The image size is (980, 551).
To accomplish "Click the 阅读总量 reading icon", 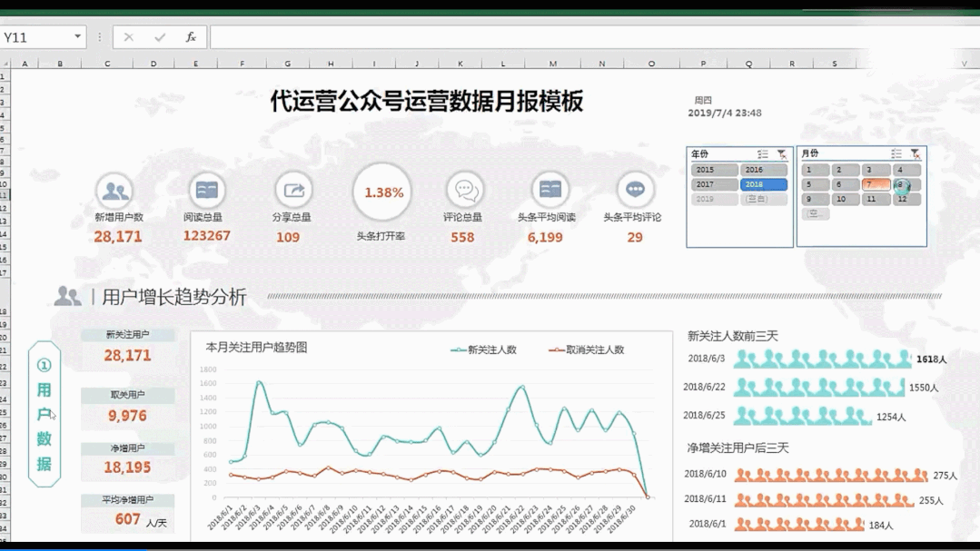I will 205,192.
